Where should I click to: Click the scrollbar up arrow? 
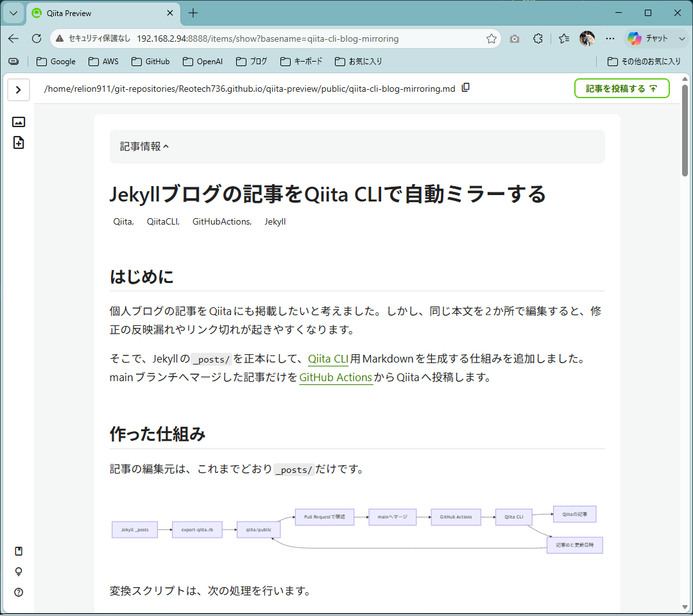coord(685,79)
